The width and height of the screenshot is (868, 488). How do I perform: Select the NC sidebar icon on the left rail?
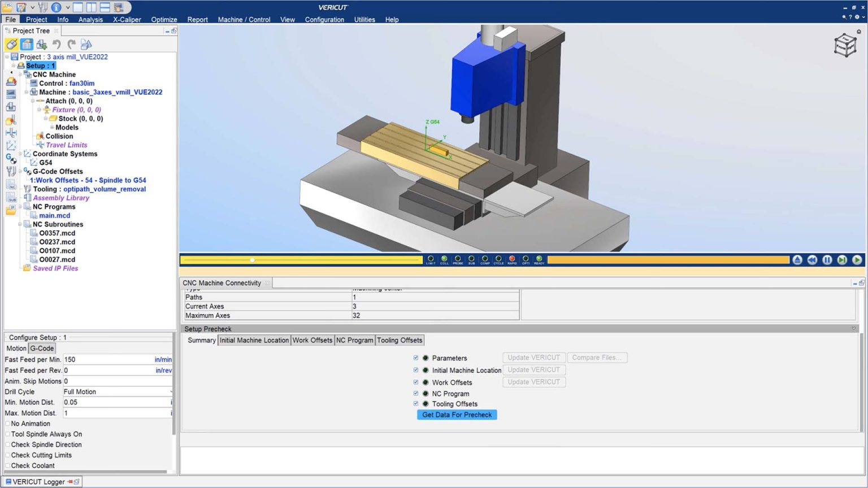pyautogui.click(x=11, y=185)
